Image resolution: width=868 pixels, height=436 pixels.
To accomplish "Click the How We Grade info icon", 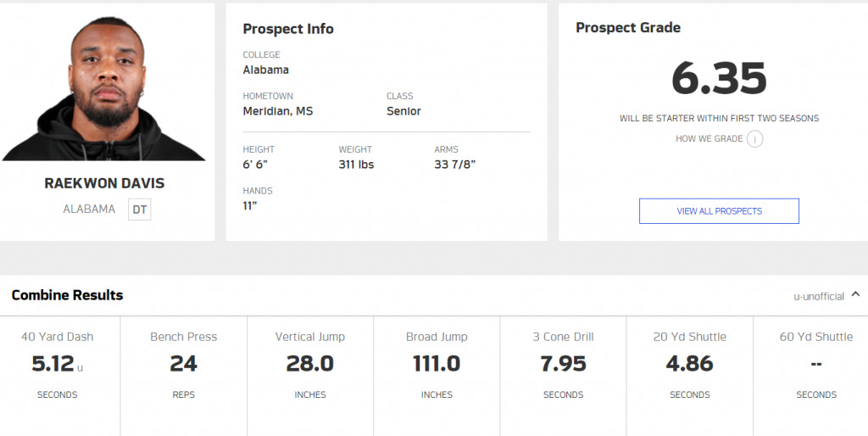I will [x=754, y=138].
